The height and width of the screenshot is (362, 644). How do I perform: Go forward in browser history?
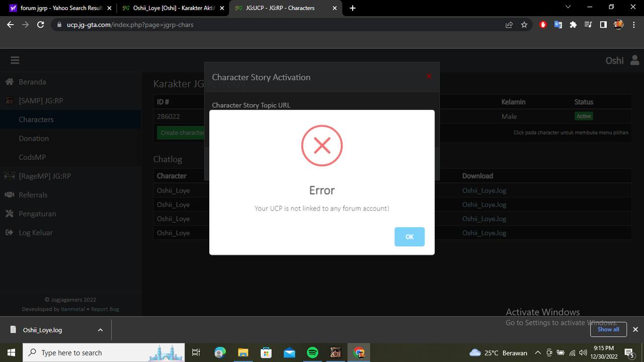(x=25, y=25)
